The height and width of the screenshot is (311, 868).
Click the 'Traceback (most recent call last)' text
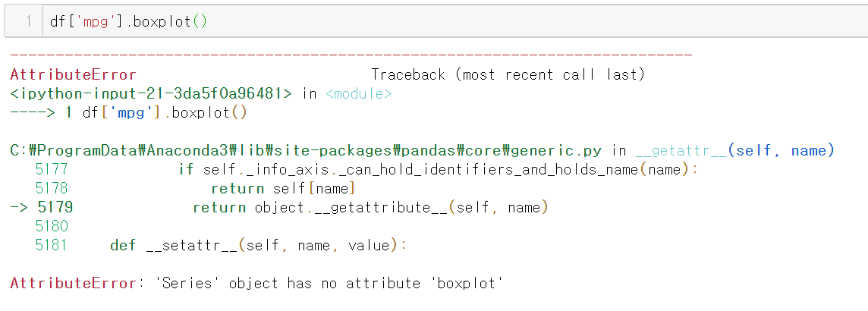click(x=508, y=74)
